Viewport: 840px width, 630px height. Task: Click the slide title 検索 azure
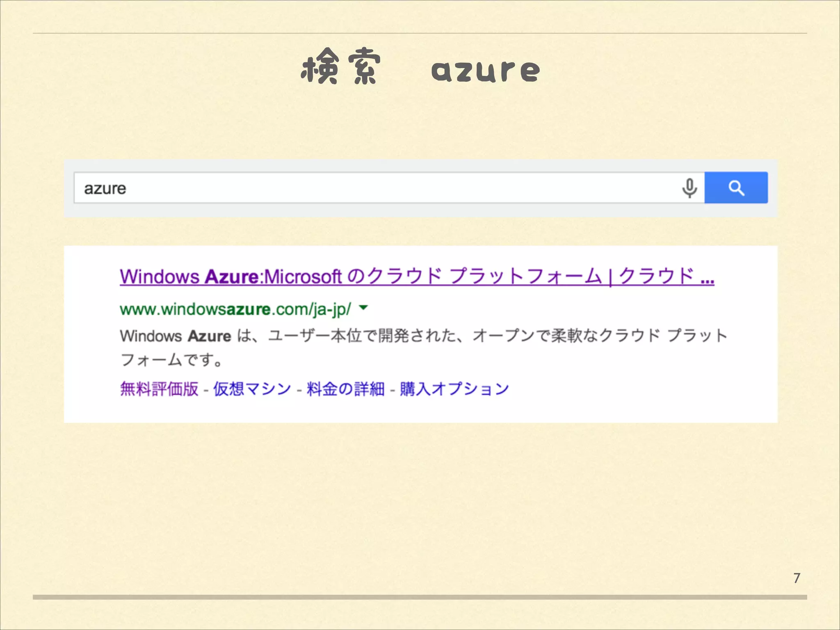point(420,67)
